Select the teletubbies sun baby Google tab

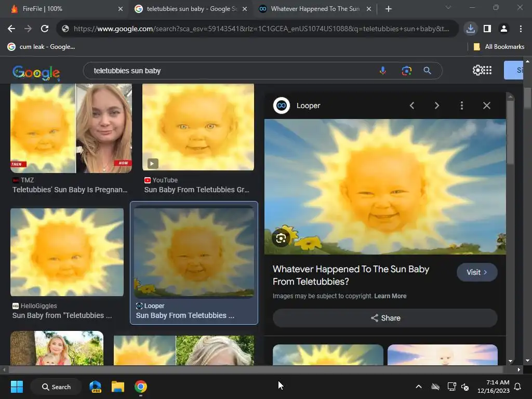pos(191,9)
